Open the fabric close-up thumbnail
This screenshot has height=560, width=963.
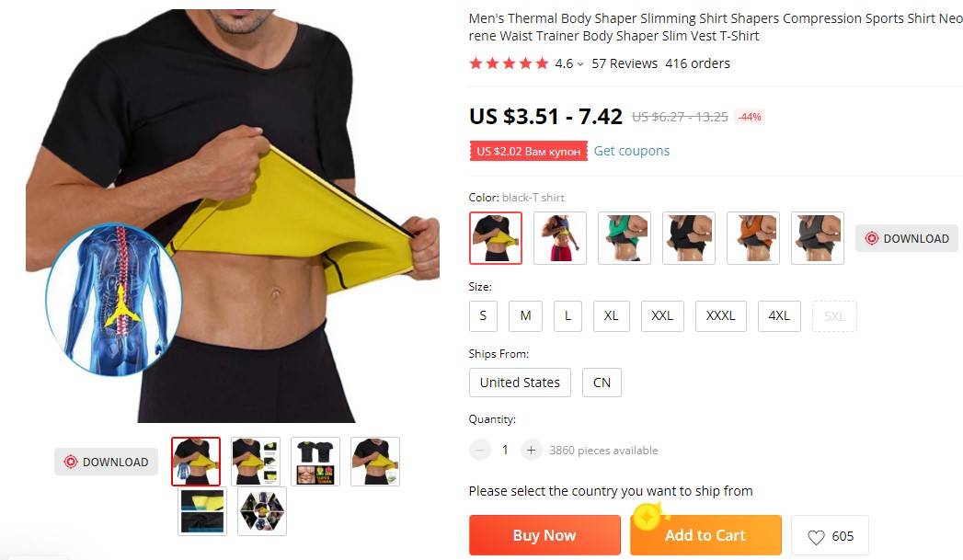(202, 511)
